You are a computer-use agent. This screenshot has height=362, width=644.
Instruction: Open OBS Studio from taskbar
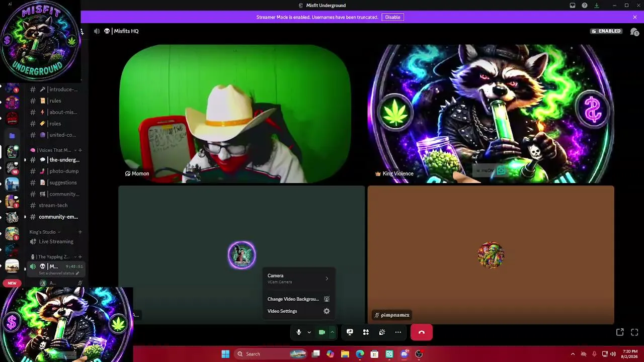point(419,354)
